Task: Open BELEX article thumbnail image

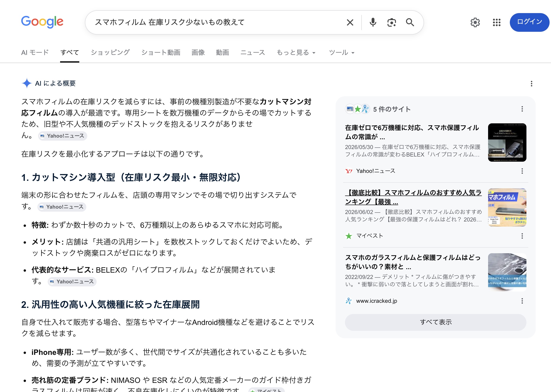Action: click(x=507, y=143)
